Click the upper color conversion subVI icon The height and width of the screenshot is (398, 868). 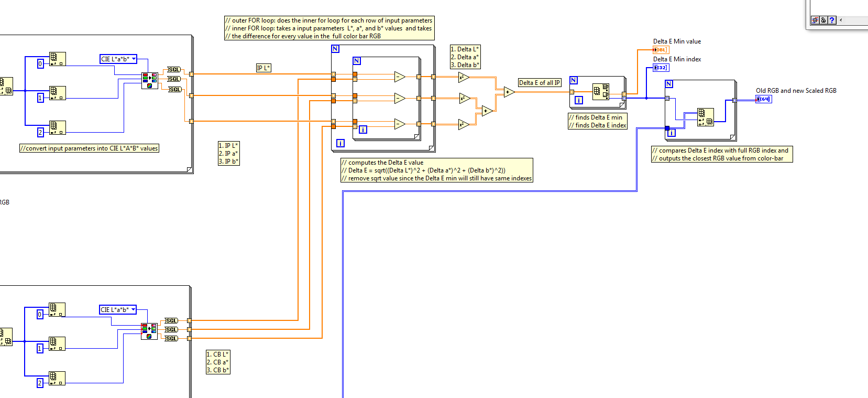click(x=150, y=81)
